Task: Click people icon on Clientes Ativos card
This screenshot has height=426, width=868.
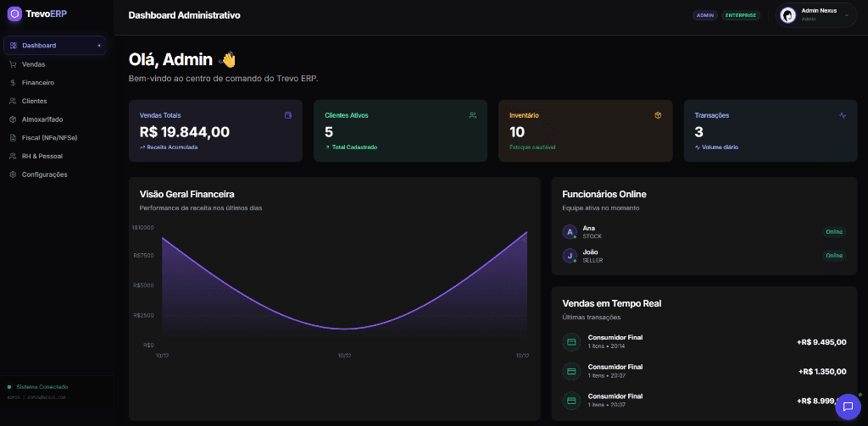Action: (472, 115)
